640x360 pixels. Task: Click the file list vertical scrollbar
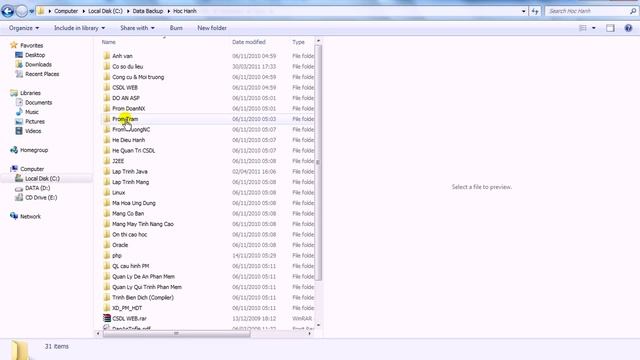[318, 163]
